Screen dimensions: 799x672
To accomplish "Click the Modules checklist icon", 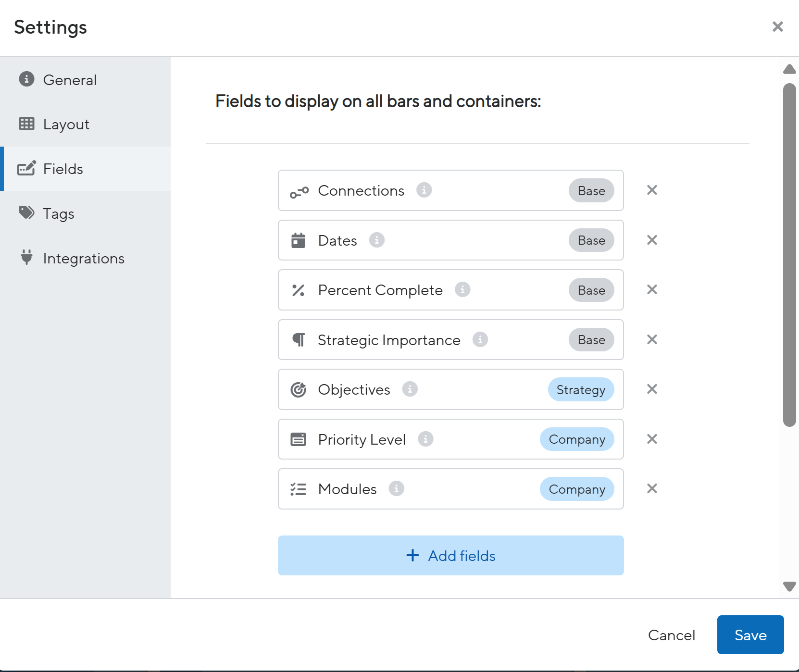I will click(299, 489).
